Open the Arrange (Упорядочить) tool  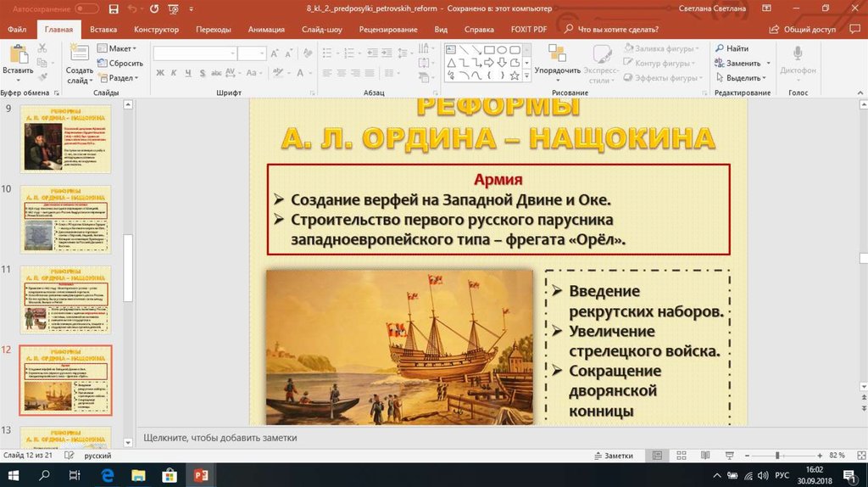click(557, 58)
